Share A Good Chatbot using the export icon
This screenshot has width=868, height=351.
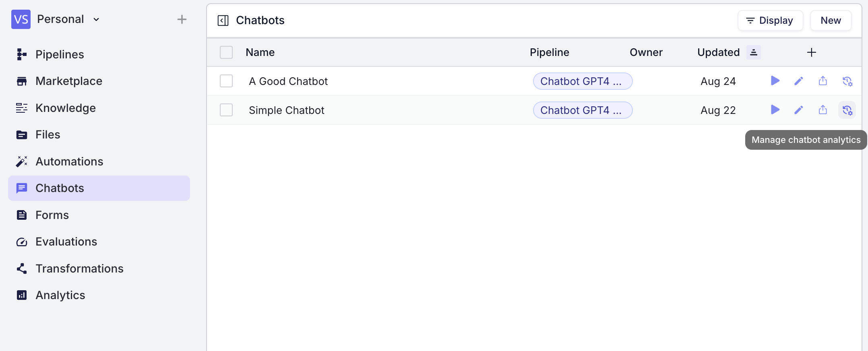click(x=823, y=81)
